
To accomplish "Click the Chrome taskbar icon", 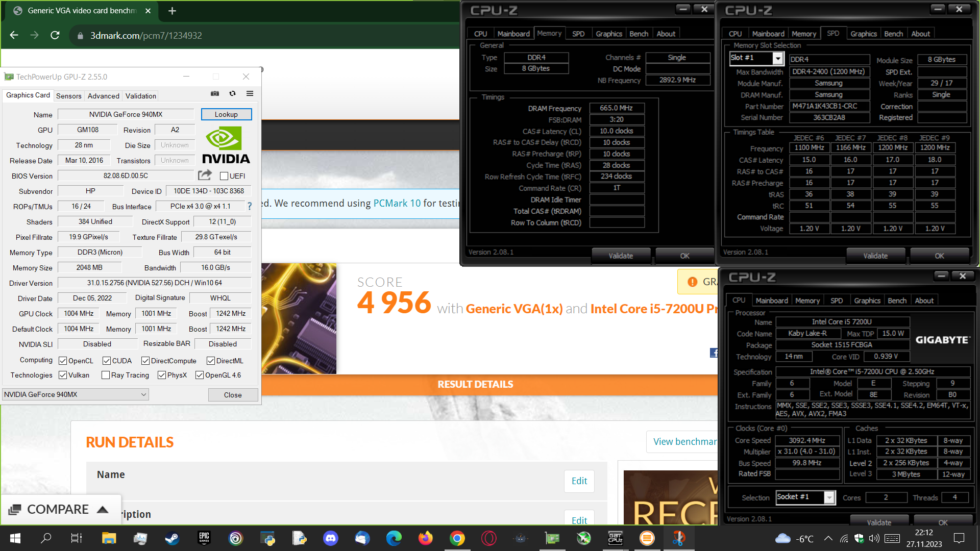I will [x=457, y=538].
